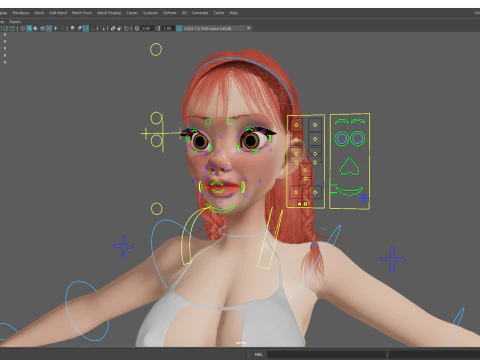This screenshot has width=480, height=360.
Task: Click the A button below the slider panel
Action: (299, 204)
